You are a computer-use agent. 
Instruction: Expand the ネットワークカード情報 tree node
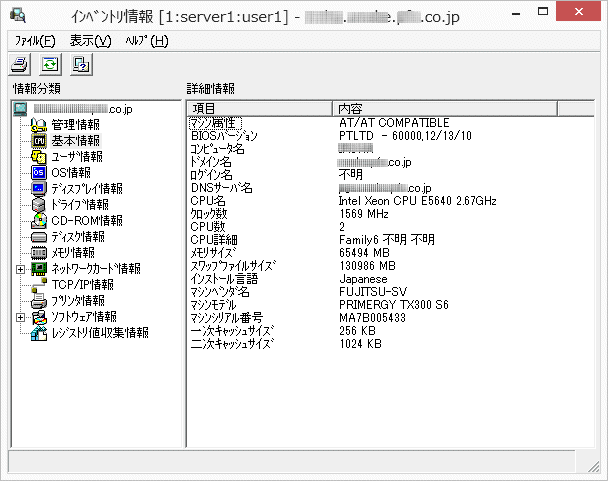coord(21,269)
